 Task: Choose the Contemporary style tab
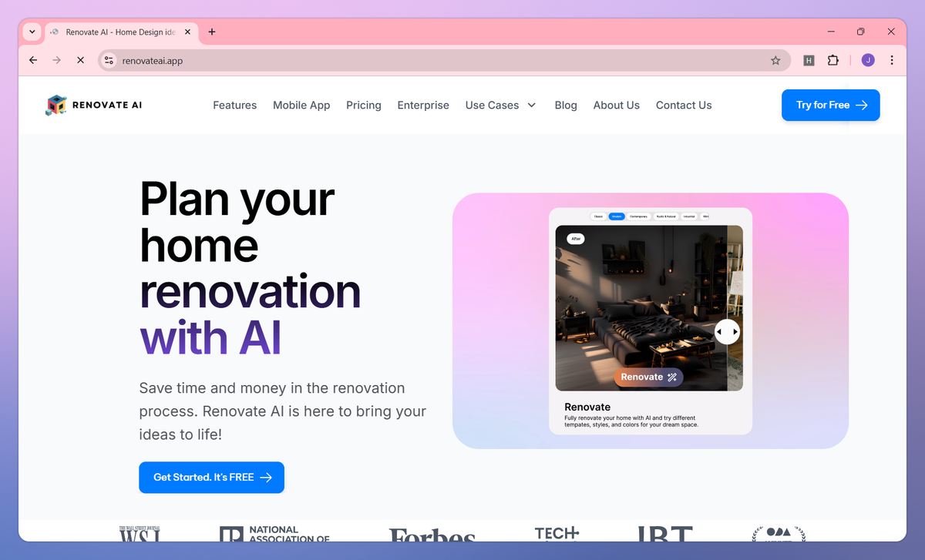point(639,217)
